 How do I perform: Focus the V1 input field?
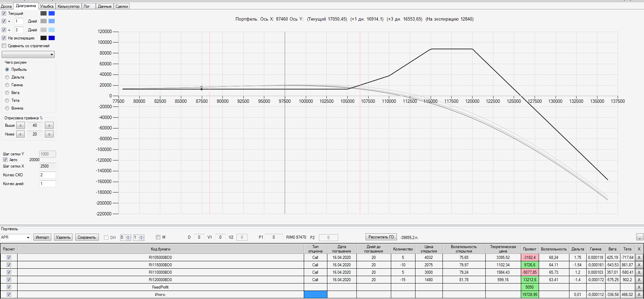click(x=220, y=237)
